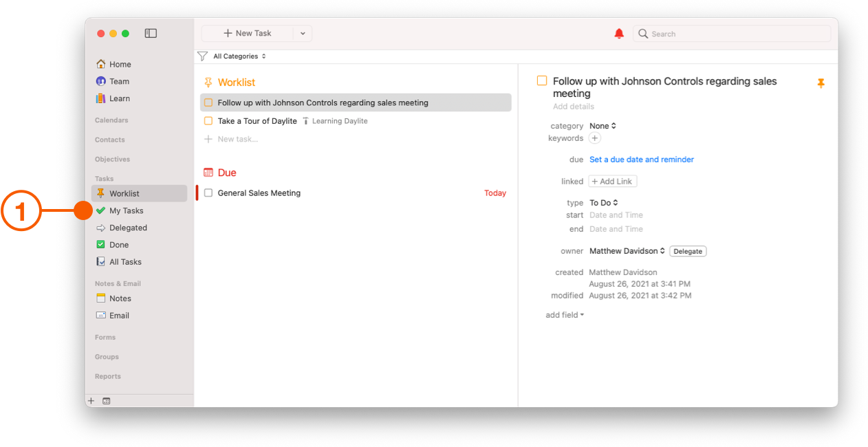Change the task category from None
Viewport: 868px width, 447px height.
603,125
